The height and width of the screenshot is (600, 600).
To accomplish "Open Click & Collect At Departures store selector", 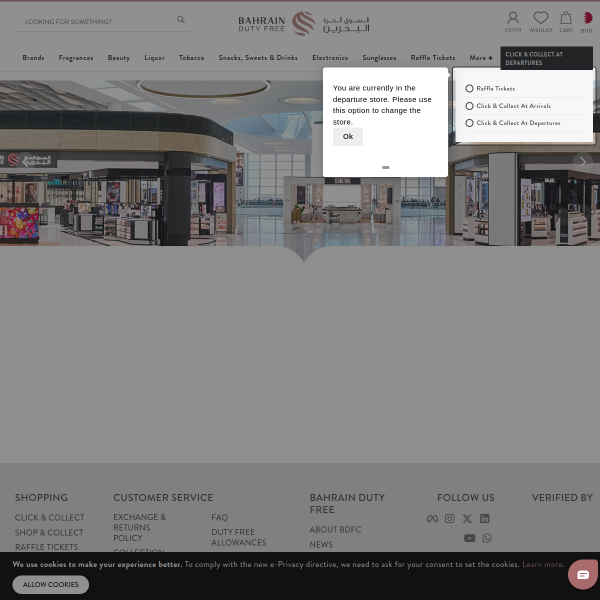I will point(546,58).
